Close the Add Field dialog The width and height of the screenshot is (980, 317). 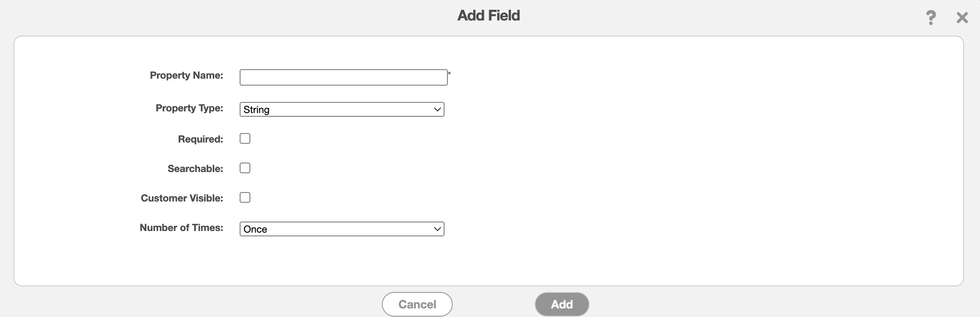(962, 18)
